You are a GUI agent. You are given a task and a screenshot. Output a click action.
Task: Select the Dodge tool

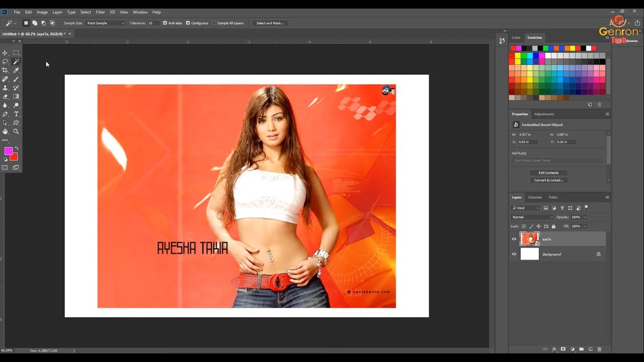pos(16,105)
